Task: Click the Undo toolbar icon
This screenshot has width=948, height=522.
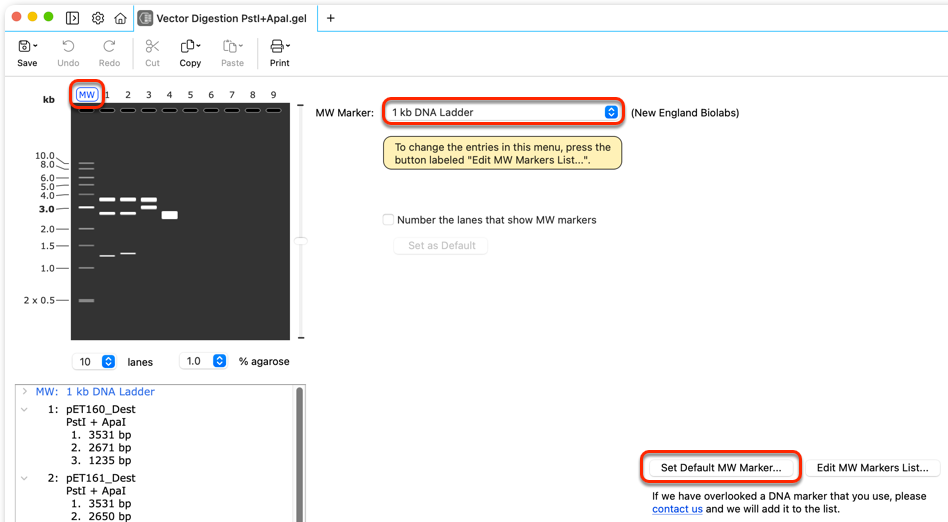Action: pos(68,47)
